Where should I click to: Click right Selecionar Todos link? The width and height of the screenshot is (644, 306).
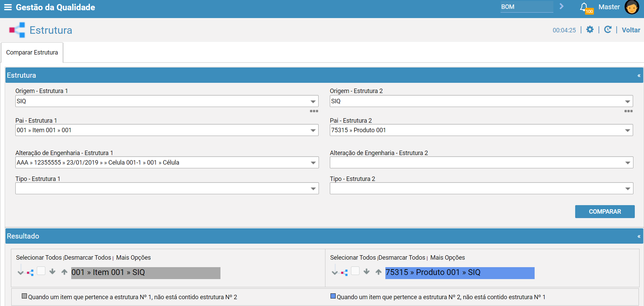pos(353,258)
